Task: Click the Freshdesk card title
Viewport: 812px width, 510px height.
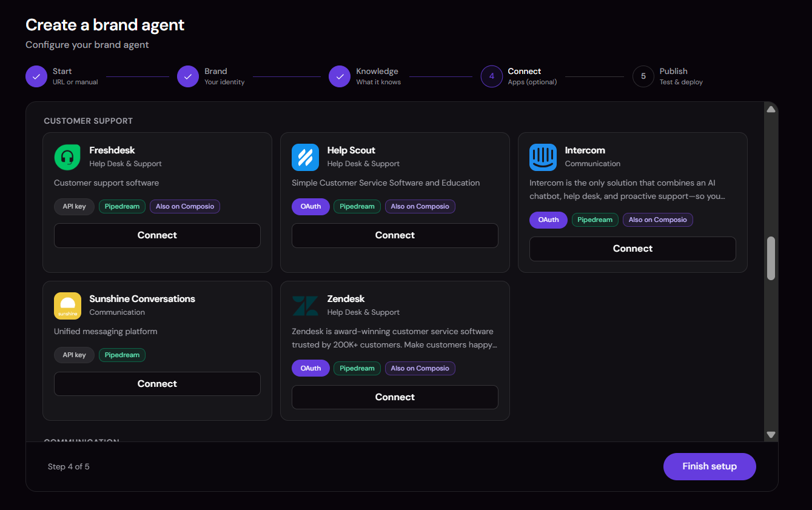Action: (x=112, y=150)
